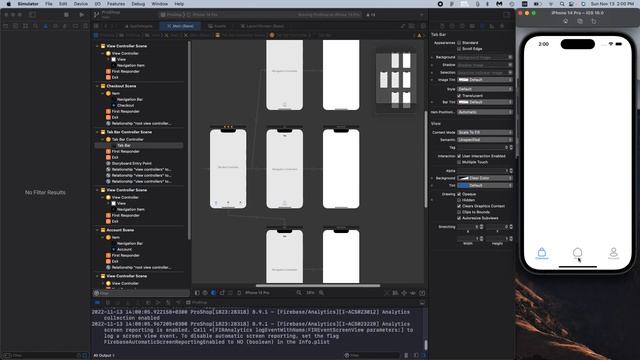Click the screenshot icon in the Simulator toolbar

tap(580, 21)
